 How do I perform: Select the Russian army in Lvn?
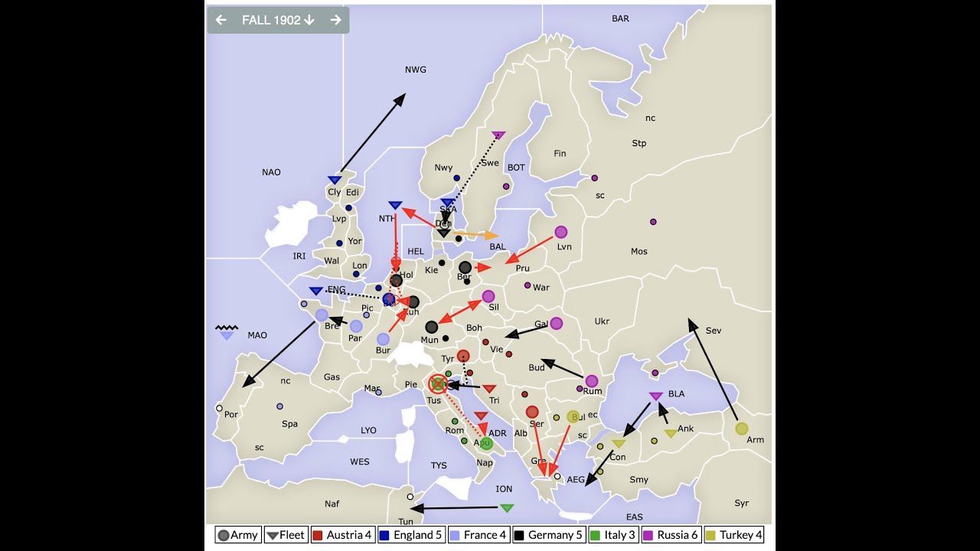click(561, 232)
